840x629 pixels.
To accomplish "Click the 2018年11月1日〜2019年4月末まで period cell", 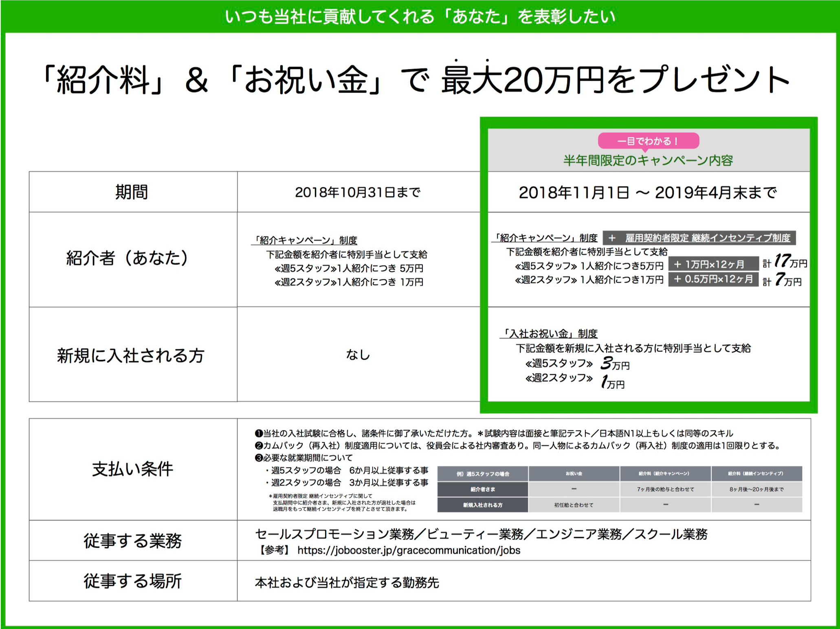I will (648, 192).
